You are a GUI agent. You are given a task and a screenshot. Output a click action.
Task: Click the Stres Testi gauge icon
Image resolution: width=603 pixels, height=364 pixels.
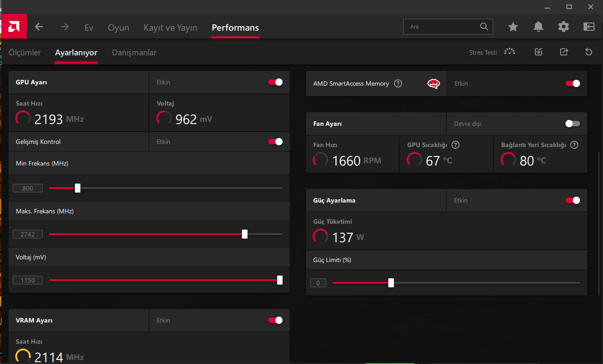pyautogui.click(x=510, y=52)
